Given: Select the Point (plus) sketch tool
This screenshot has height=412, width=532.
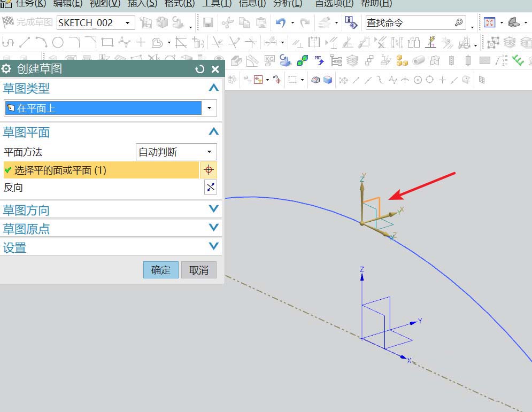Looking at the screenshot, I should tap(141, 42).
